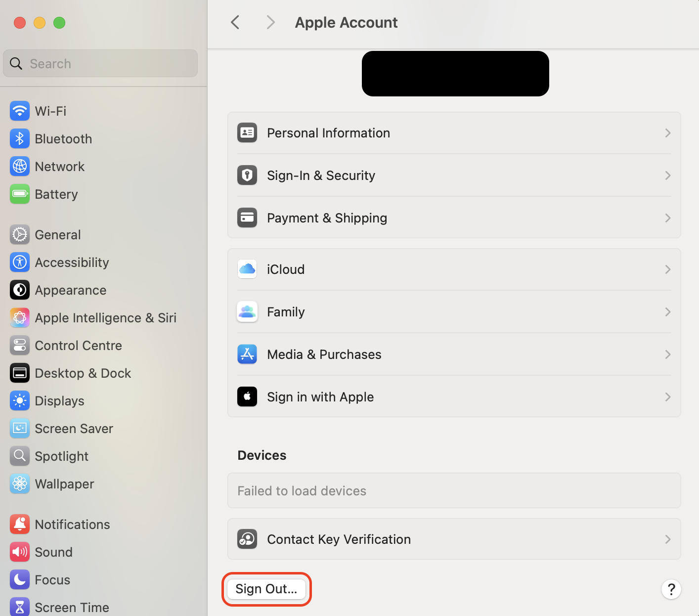This screenshot has width=699, height=616.
Task: Expand Contact Key Verification chevron
Action: click(668, 539)
